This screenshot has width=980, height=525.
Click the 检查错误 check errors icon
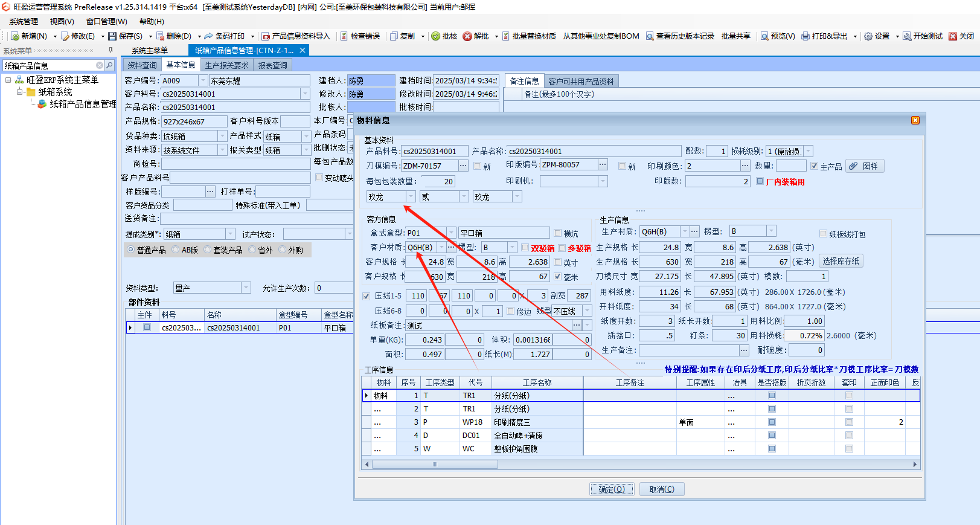click(x=344, y=36)
